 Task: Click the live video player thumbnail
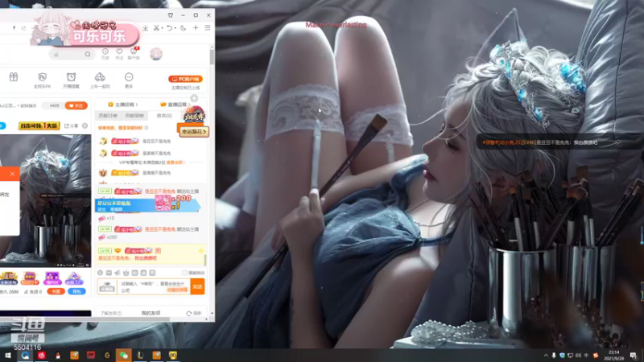click(45, 201)
